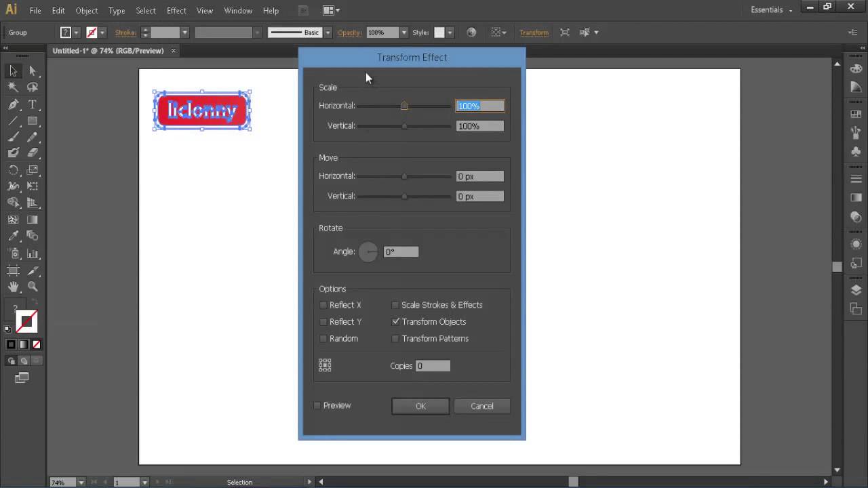Click the Move Horizontal px field
868x488 pixels.
[479, 176]
